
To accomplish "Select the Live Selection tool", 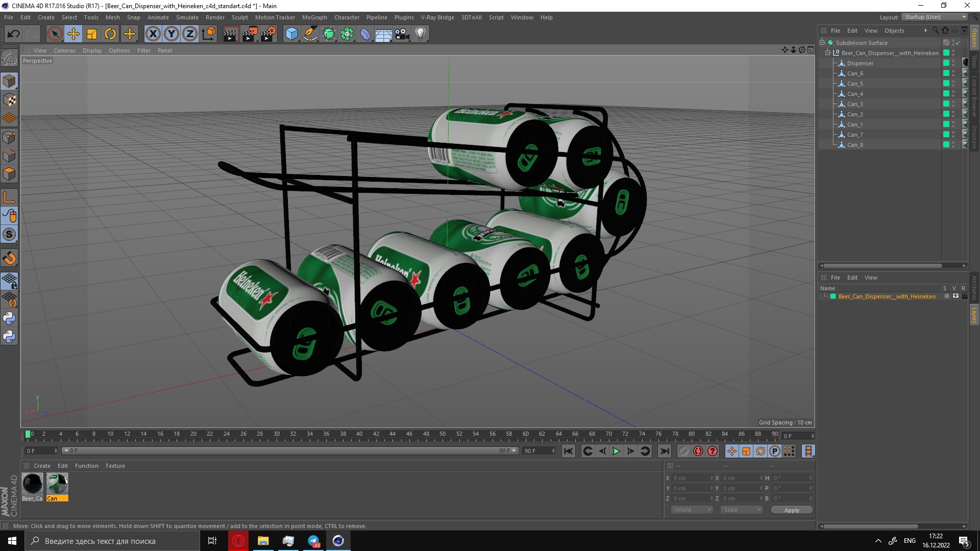I will (55, 34).
